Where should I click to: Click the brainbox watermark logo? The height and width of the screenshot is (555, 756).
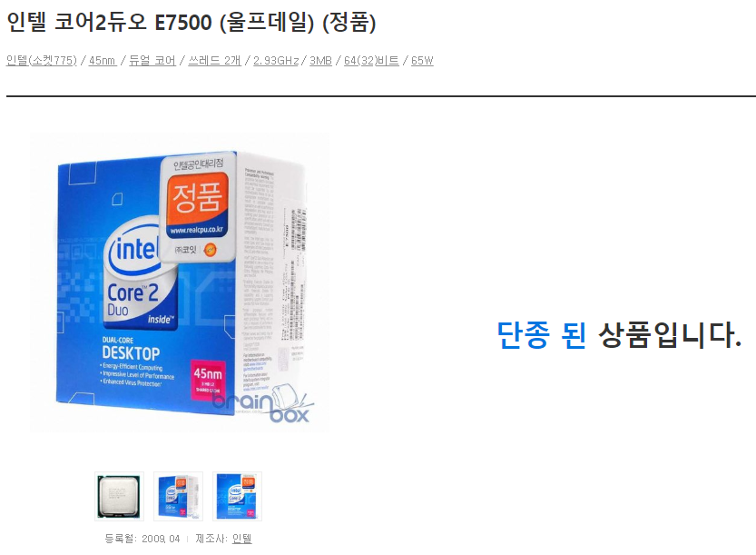click(263, 405)
